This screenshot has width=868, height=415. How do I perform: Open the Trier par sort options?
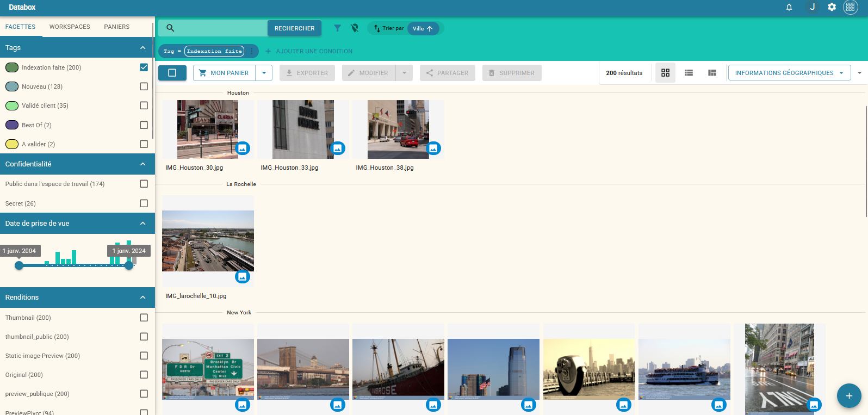coord(389,28)
